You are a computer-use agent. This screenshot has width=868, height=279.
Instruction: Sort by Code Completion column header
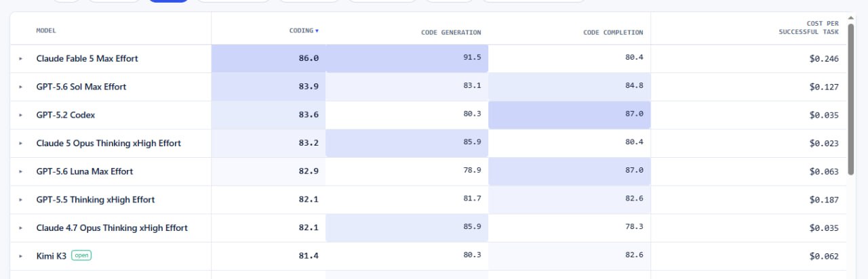click(x=613, y=33)
